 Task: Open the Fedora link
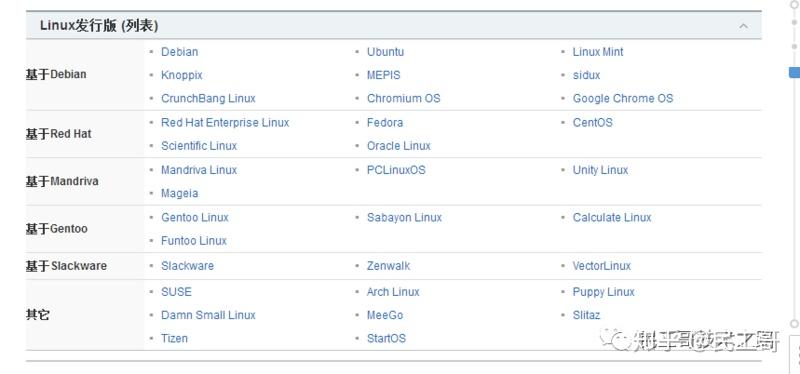click(385, 123)
